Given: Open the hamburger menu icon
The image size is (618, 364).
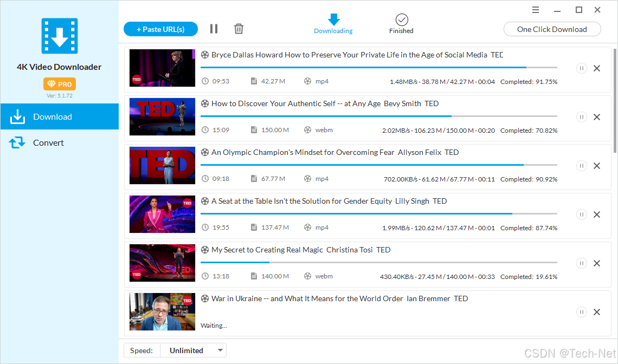Looking at the screenshot, I should tap(535, 10).
